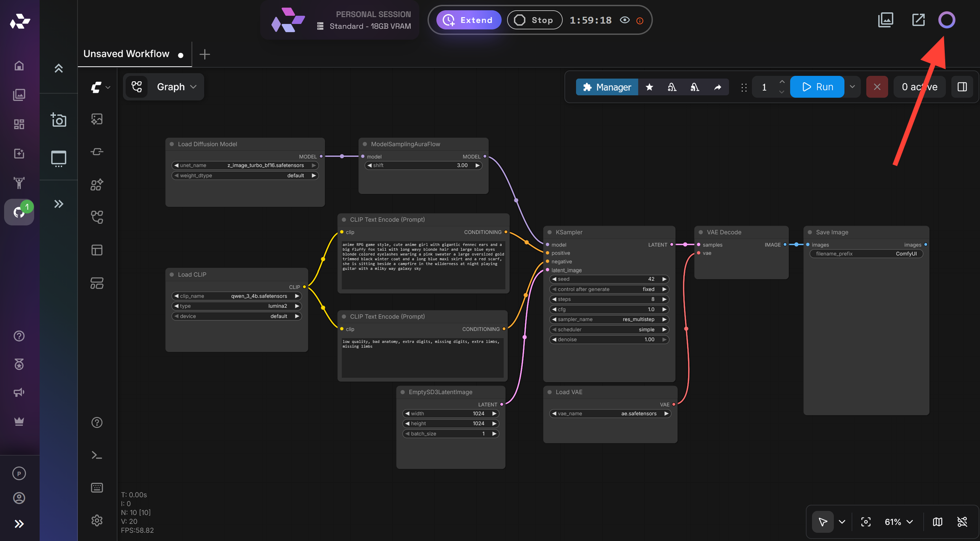This screenshot has height=541, width=980.
Task: Open the Manager button
Action: [607, 87]
